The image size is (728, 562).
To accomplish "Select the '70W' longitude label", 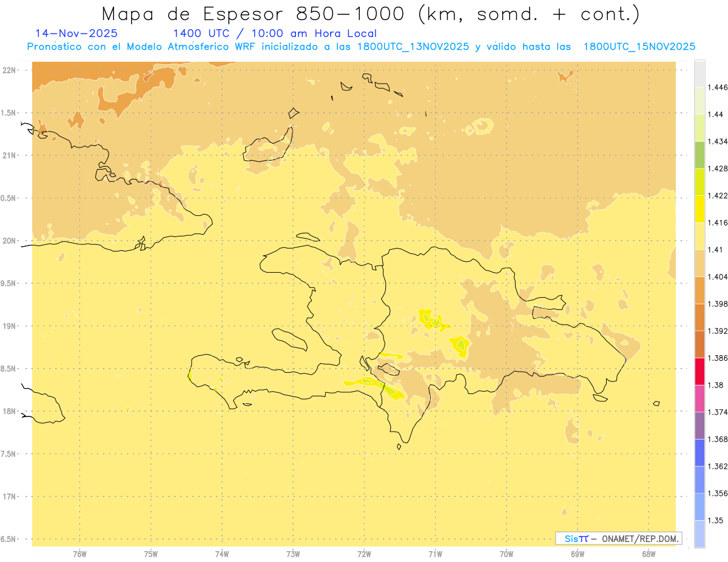I will click(x=507, y=554).
